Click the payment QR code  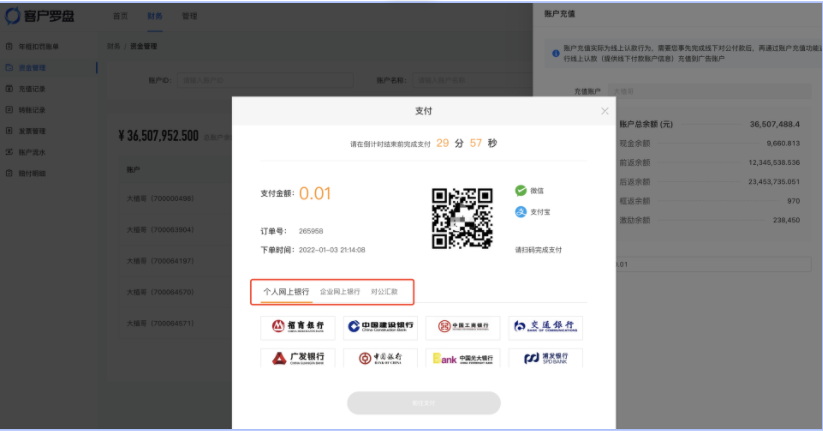click(x=462, y=218)
